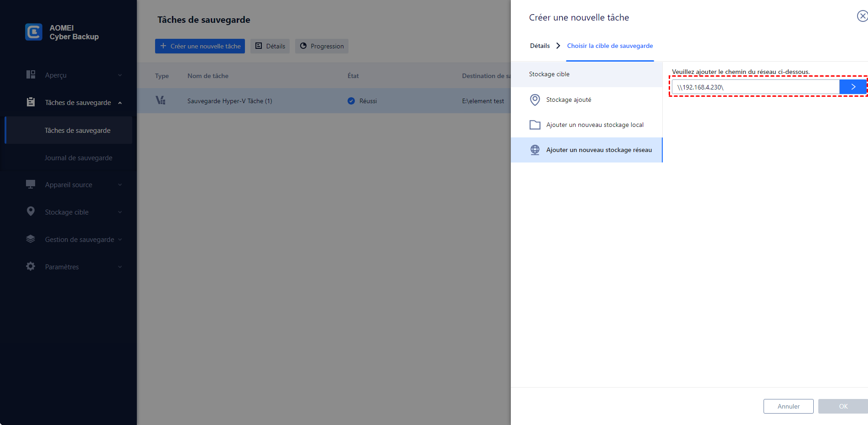Screen dimensions: 868x425
Task: Go back to the Détails step
Action: (x=540, y=46)
